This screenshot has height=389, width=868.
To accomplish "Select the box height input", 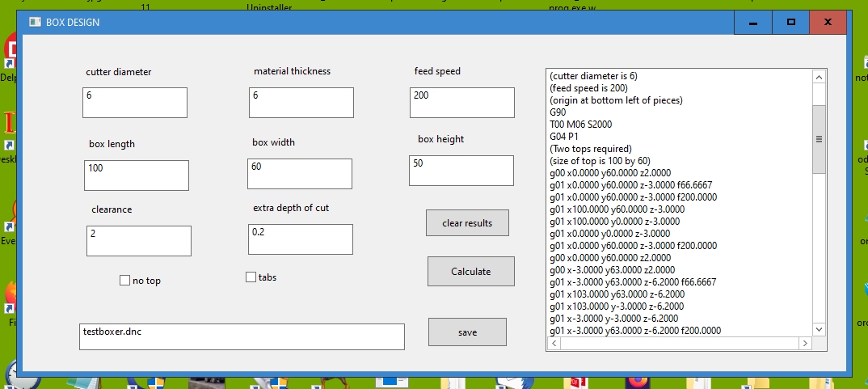I will [461, 171].
